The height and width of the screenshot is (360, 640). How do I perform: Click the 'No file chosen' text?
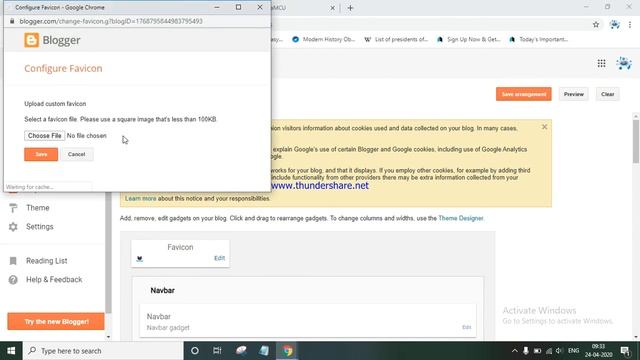coord(87,136)
